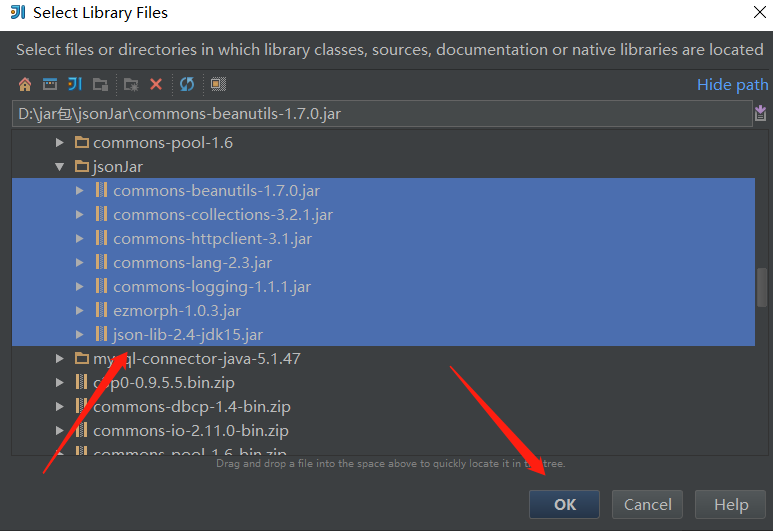The width and height of the screenshot is (773, 531).
Task: Toggle show hidden files and directories
Action: coord(218,85)
